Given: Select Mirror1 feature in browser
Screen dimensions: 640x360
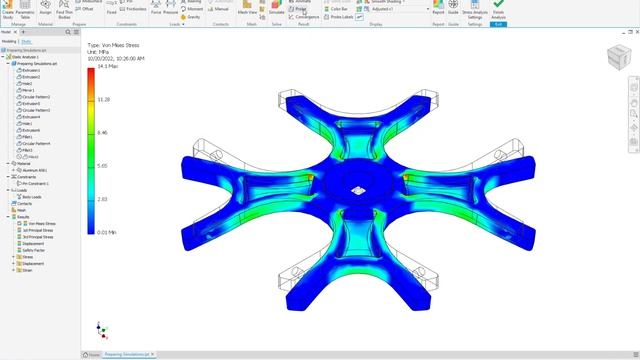Looking at the screenshot, I should coord(25,90).
